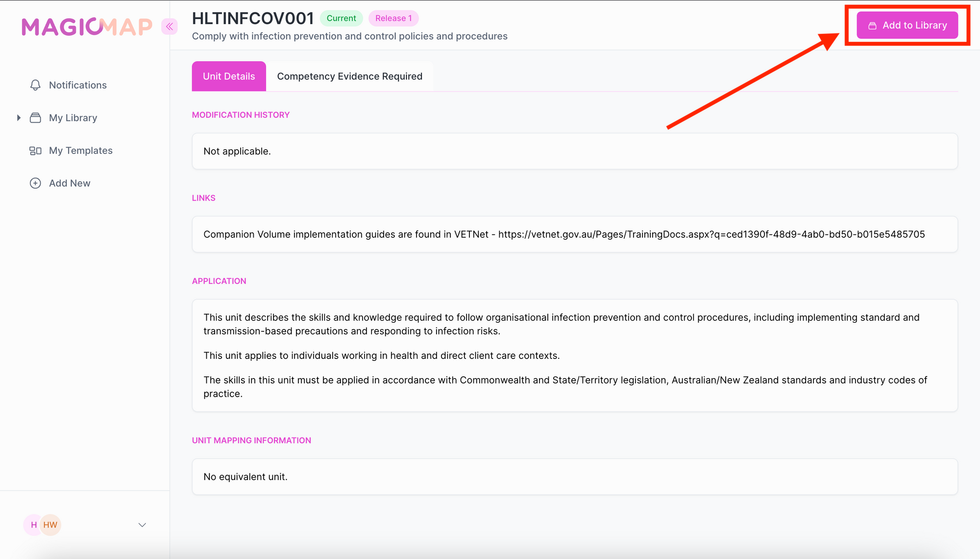Switch to Competency Evidence Required tab
The width and height of the screenshot is (980, 559).
tap(349, 76)
